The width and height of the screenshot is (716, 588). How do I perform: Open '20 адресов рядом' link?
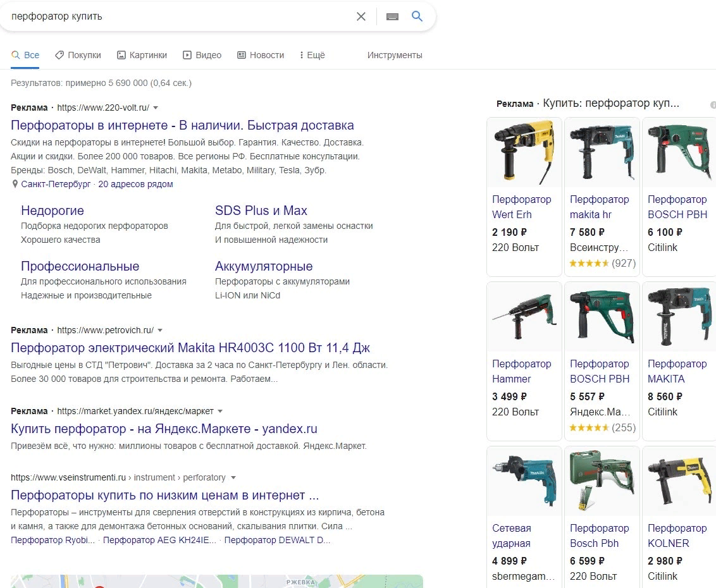(x=135, y=184)
